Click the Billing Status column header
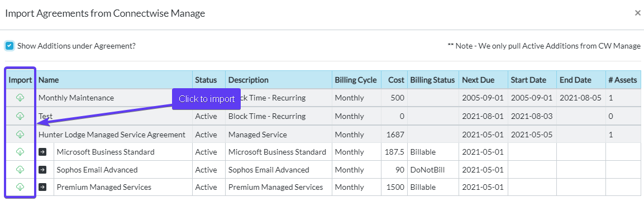Screen dimensions: 644x206 tap(433, 80)
